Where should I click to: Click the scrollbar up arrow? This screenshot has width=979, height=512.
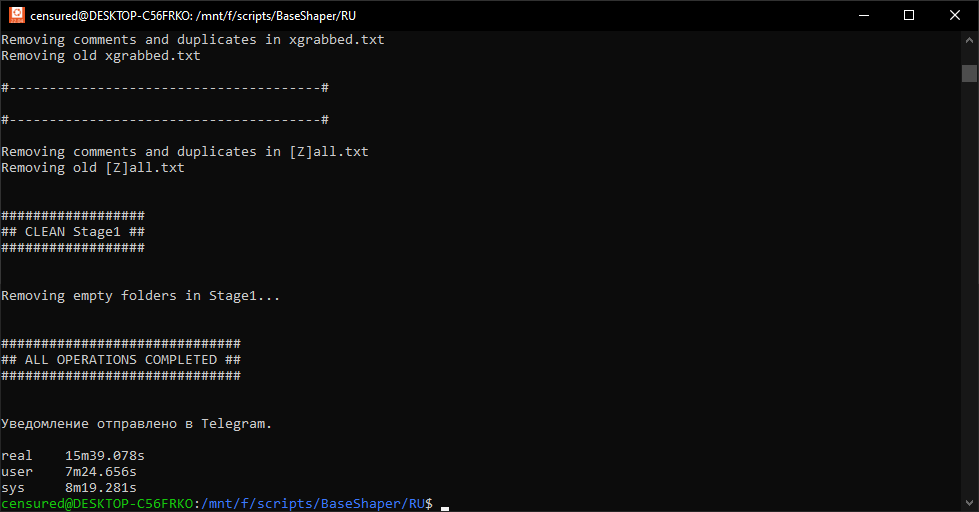point(969,40)
